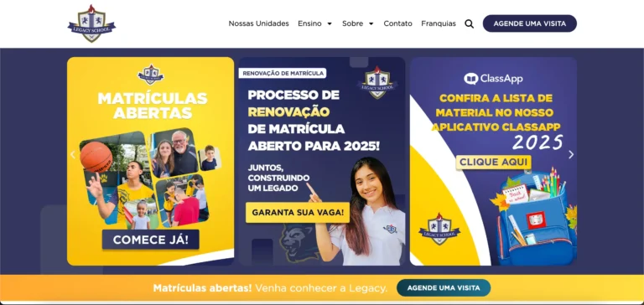The width and height of the screenshot is (644, 305).
Task: Go to previous carousel slide arrow
Action: 73,155
